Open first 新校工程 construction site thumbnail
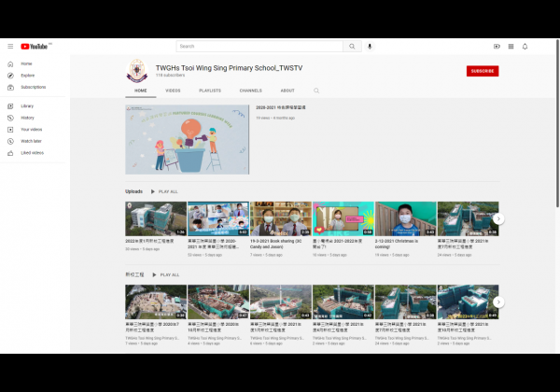The width and height of the screenshot is (560, 392). (156, 302)
